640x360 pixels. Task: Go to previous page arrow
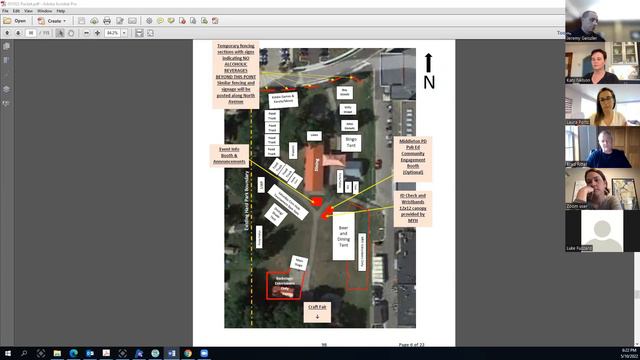[x=7, y=33]
